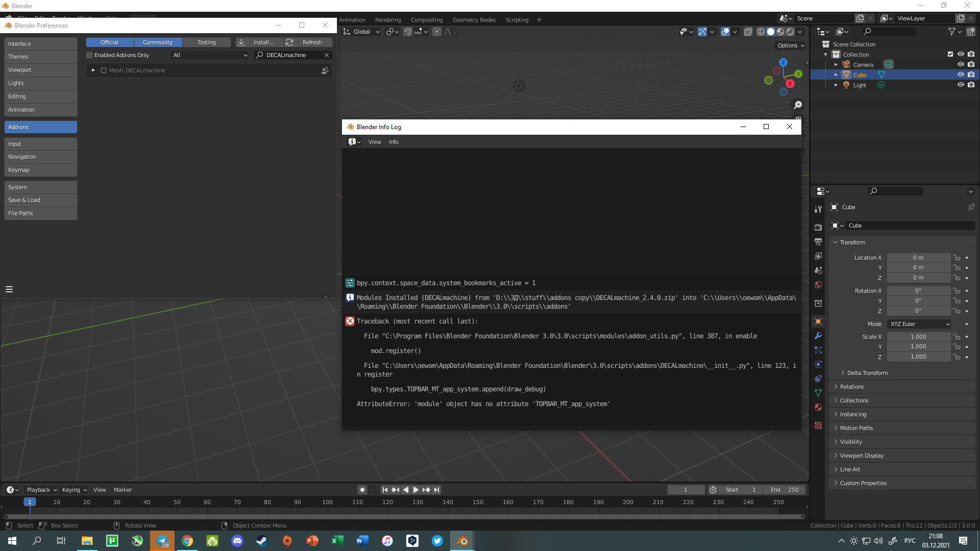Switch viewport to rendered shading
This screenshot has width=980, height=551.
[x=790, y=32]
